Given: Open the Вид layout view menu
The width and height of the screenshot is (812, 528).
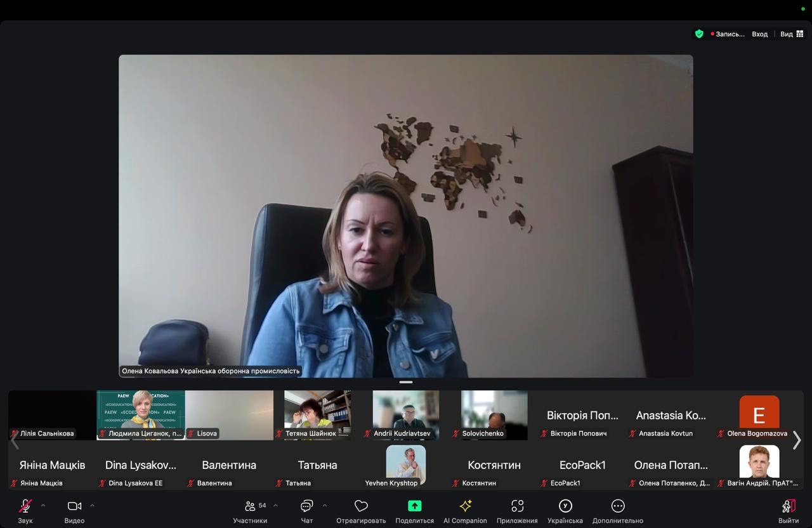Looking at the screenshot, I should point(792,34).
